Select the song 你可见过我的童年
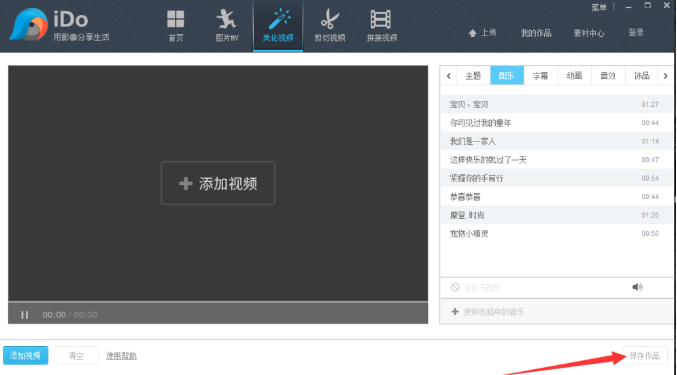Image resolution: width=677 pixels, height=375 pixels. point(557,123)
